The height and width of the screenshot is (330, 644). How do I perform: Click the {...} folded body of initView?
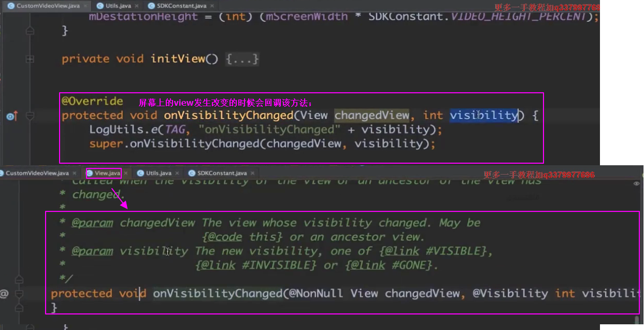click(242, 59)
